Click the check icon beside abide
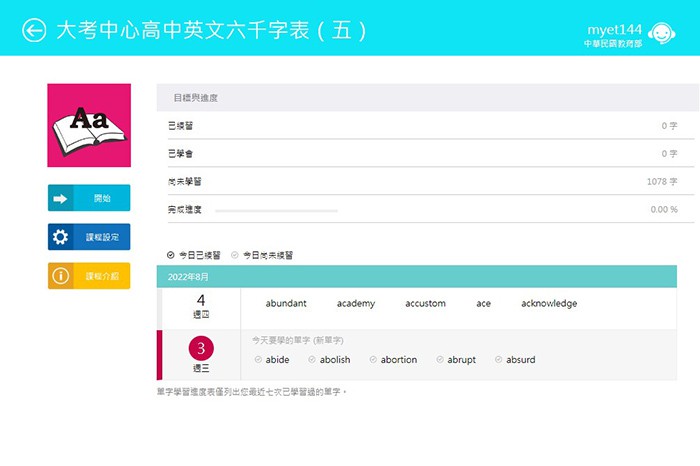The image size is (700, 466). pos(258,360)
